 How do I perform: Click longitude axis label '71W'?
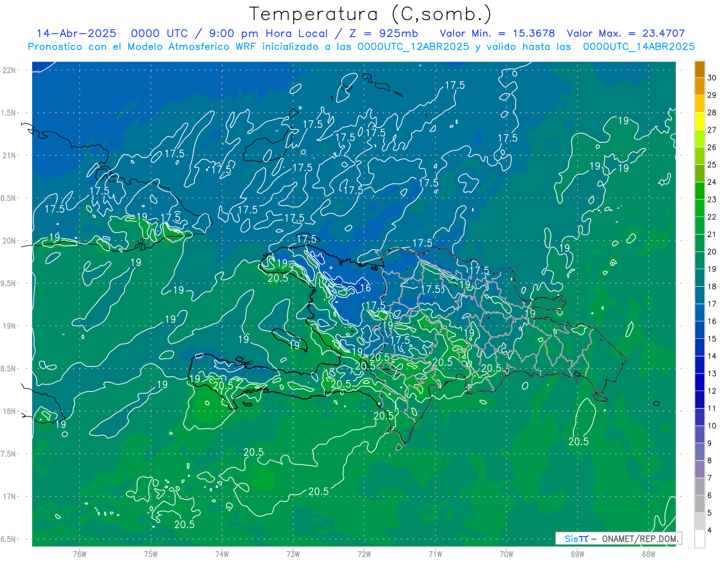(x=435, y=554)
